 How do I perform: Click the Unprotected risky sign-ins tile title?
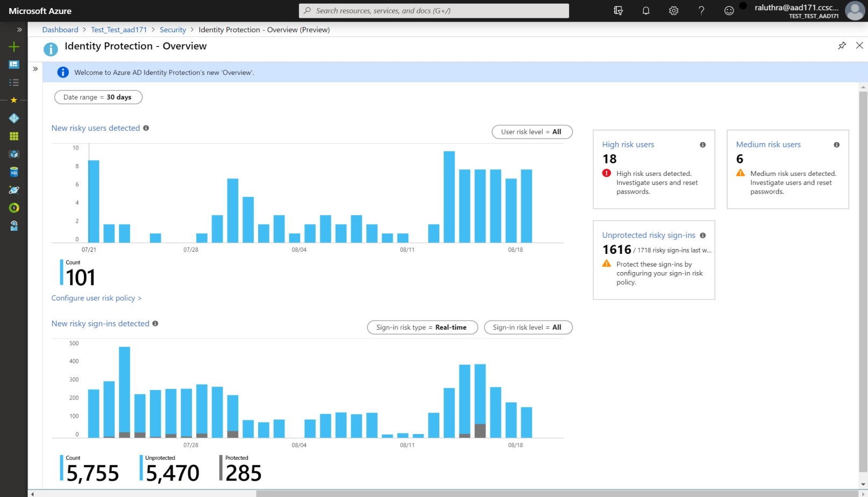(648, 235)
